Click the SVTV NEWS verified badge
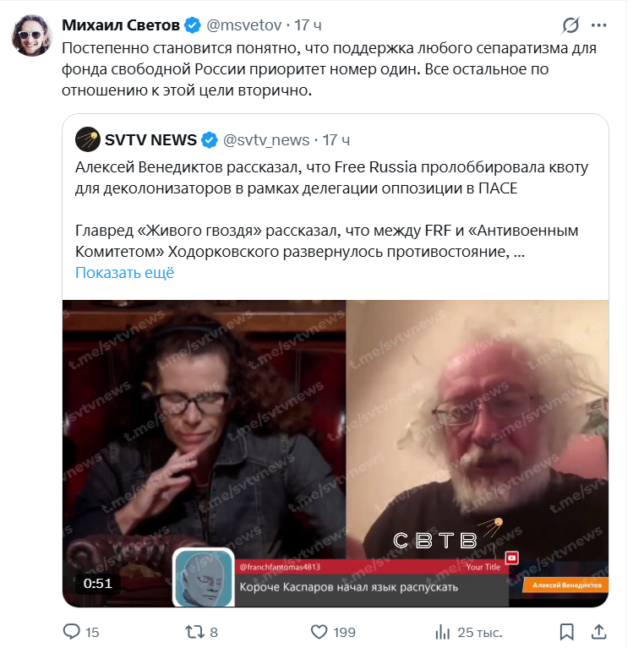 (210, 139)
